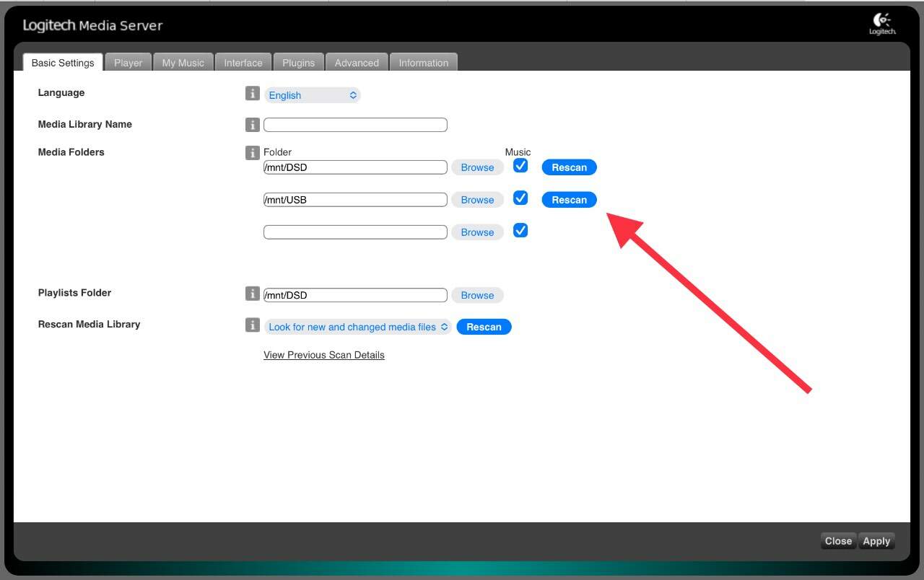The width and height of the screenshot is (924, 580).
Task: Uncheck Music checkbox for /mnt/DSD folder
Action: click(520, 166)
